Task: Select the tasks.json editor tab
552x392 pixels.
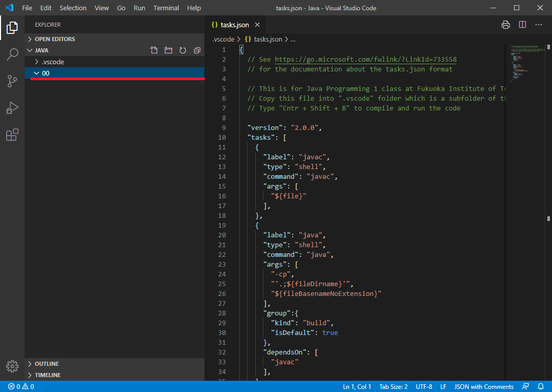Action: point(235,25)
